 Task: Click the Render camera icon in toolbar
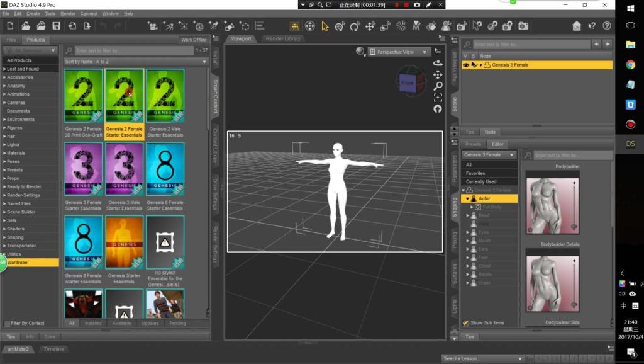(523, 26)
